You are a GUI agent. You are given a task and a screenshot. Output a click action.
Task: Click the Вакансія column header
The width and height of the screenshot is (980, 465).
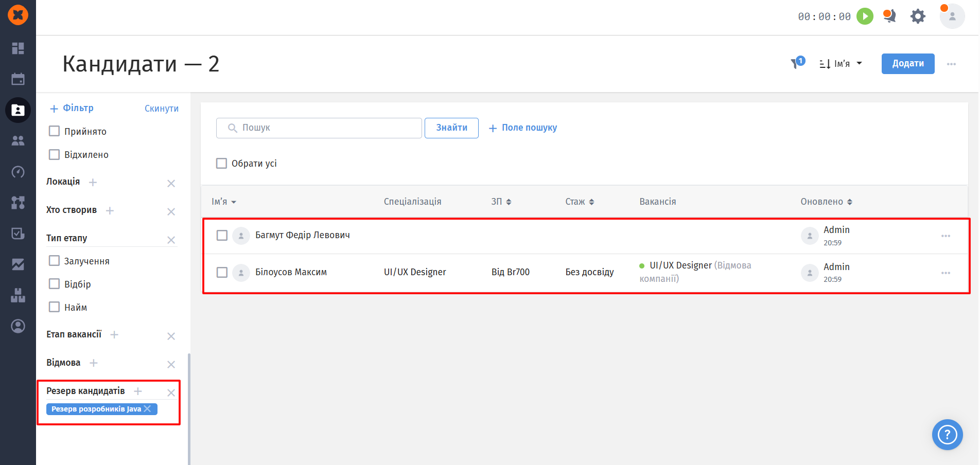click(658, 202)
